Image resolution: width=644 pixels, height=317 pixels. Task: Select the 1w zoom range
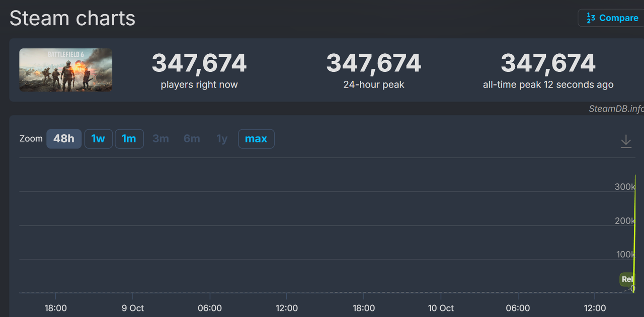click(98, 139)
